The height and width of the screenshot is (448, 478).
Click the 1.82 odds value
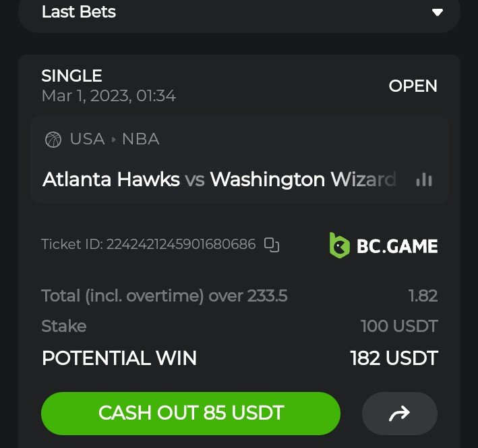click(x=423, y=296)
